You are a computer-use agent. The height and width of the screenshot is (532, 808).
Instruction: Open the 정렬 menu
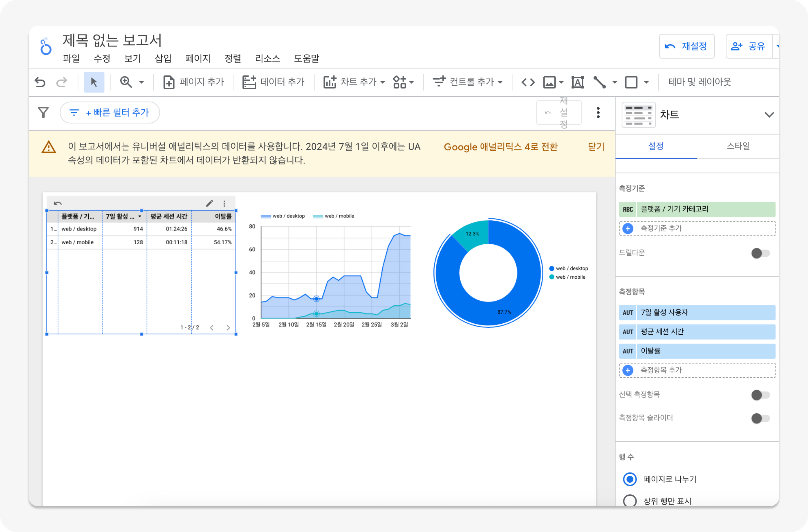(x=233, y=58)
